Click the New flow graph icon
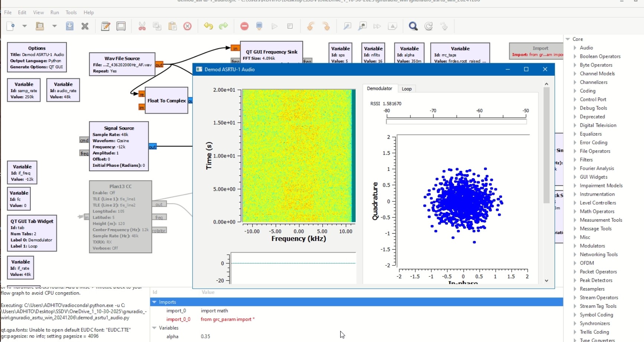The image size is (644, 342). tap(11, 26)
